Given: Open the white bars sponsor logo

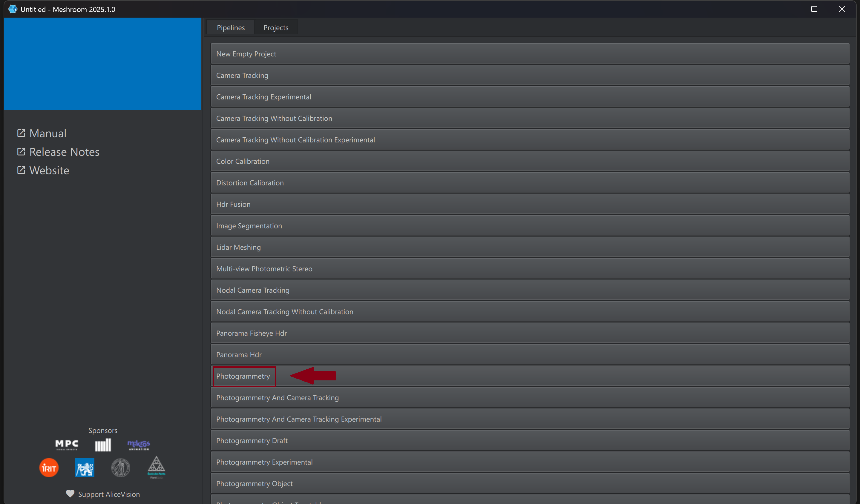Looking at the screenshot, I should click(103, 445).
